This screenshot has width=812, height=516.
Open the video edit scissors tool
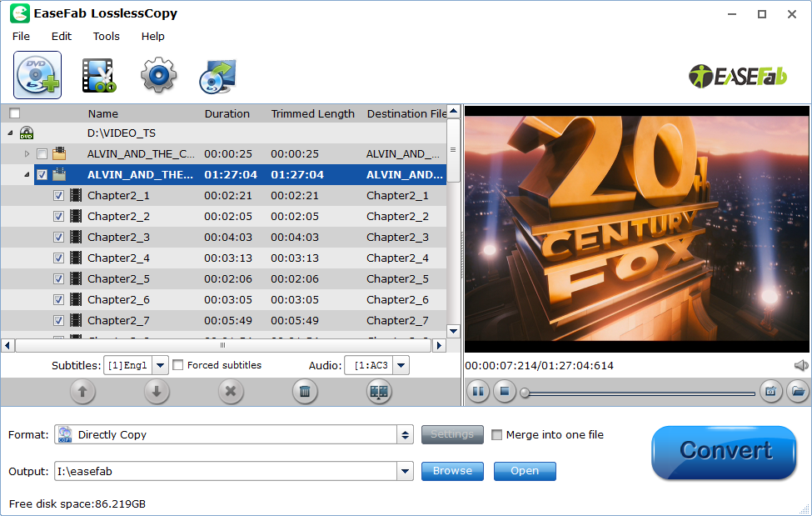tap(98, 76)
